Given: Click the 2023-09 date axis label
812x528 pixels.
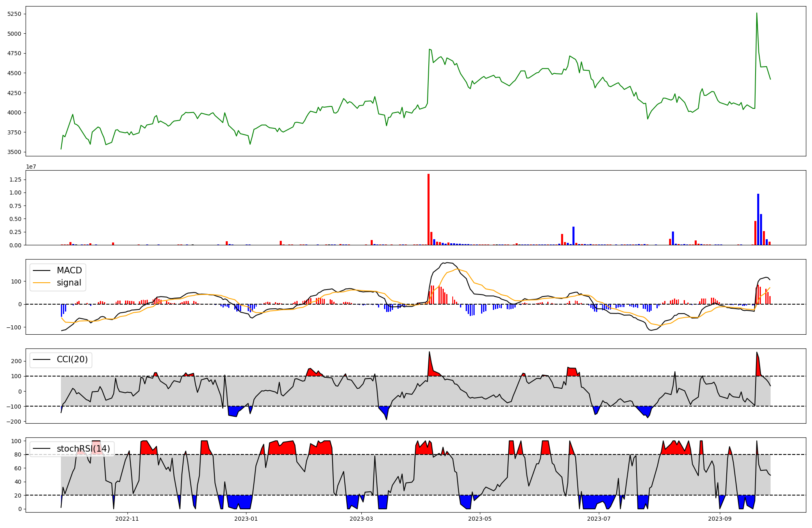Looking at the screenshot, I should pos(720,519).
